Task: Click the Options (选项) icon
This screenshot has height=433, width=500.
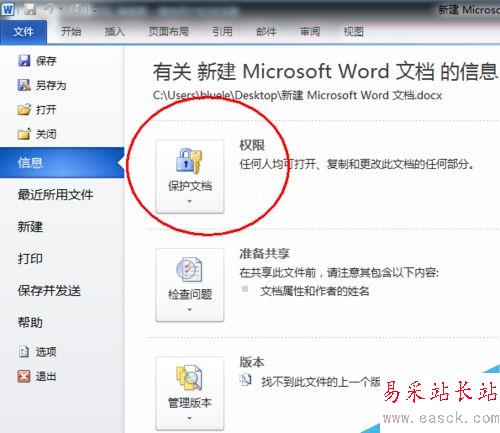Action: tap(24, 352)
